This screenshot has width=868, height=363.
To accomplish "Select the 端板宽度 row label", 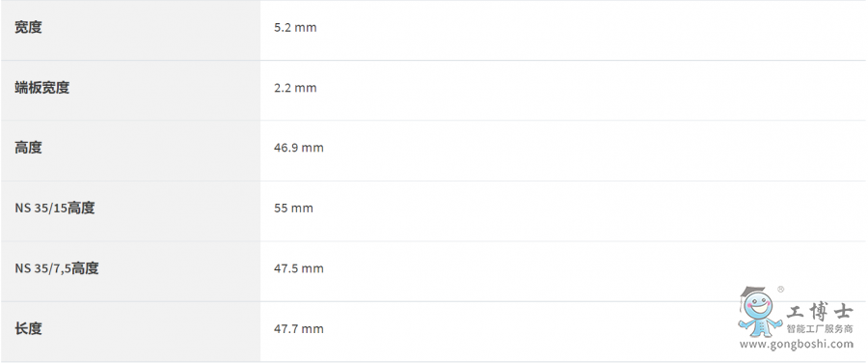I will (42, 88).
